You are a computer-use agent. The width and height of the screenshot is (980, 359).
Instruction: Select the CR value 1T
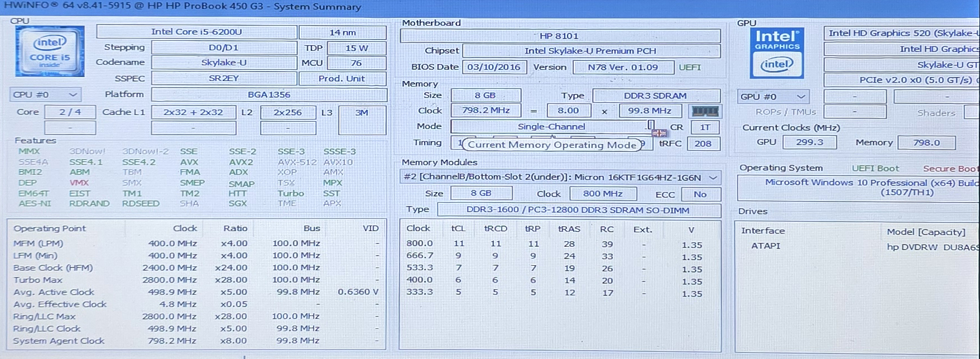coord(705,127)
